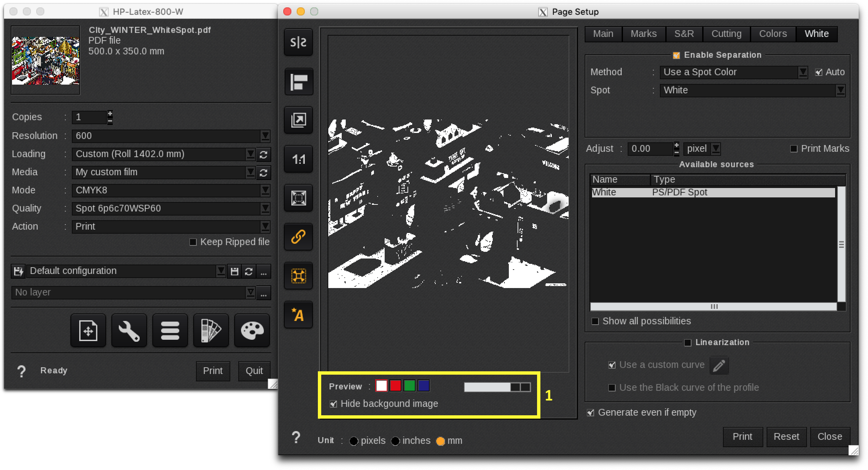Open the Cutting tab

[x=726, y=34]
